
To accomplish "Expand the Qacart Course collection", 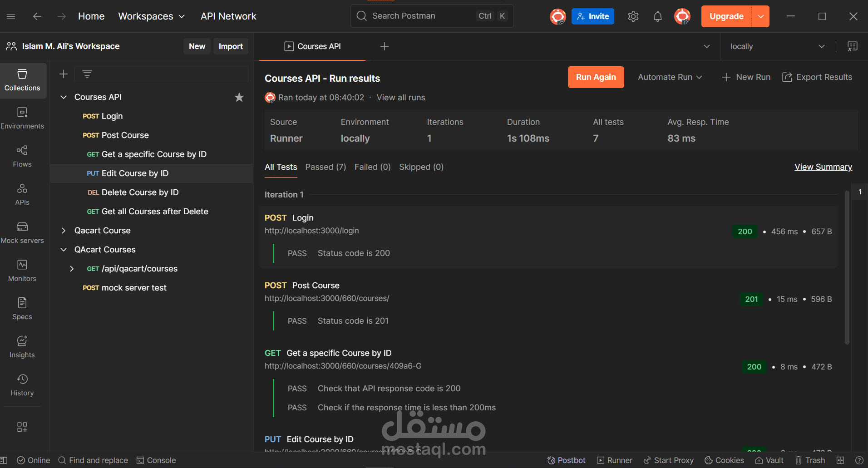I will pyautogui.click(x=64, y=231).
